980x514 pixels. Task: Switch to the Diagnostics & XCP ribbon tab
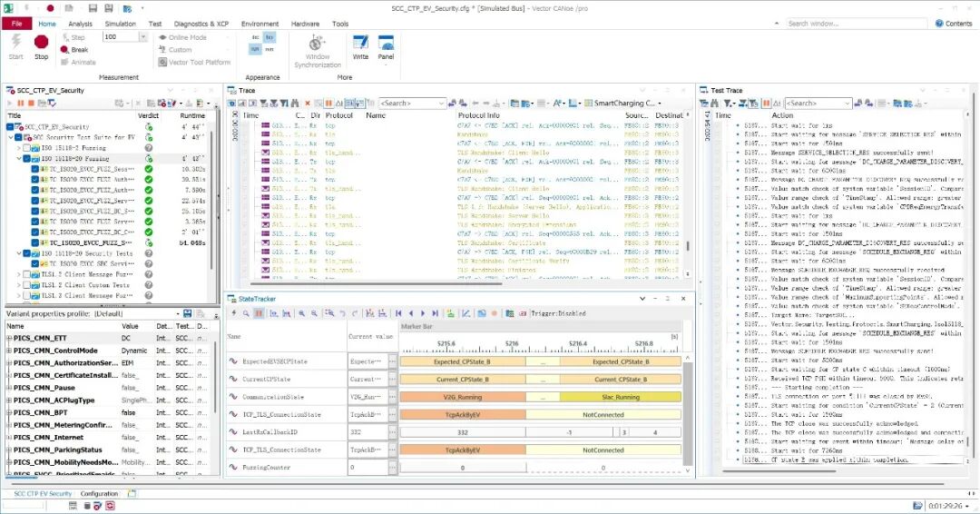coord(201,24)
